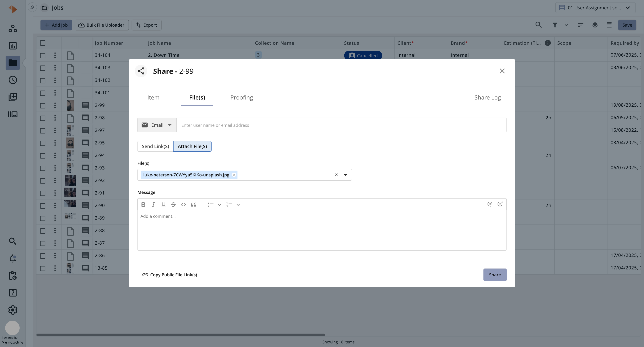Select checkbox for job 13-85

pos(43,269)
